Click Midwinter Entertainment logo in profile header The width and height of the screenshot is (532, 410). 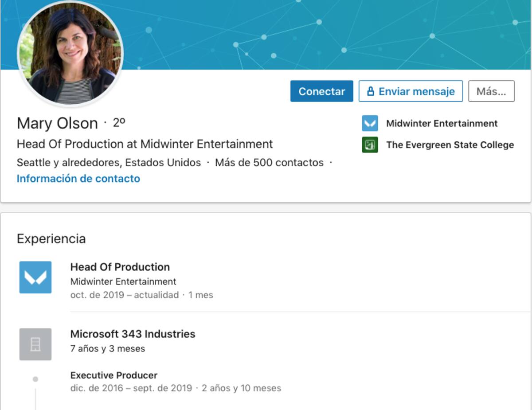point(370,123)
